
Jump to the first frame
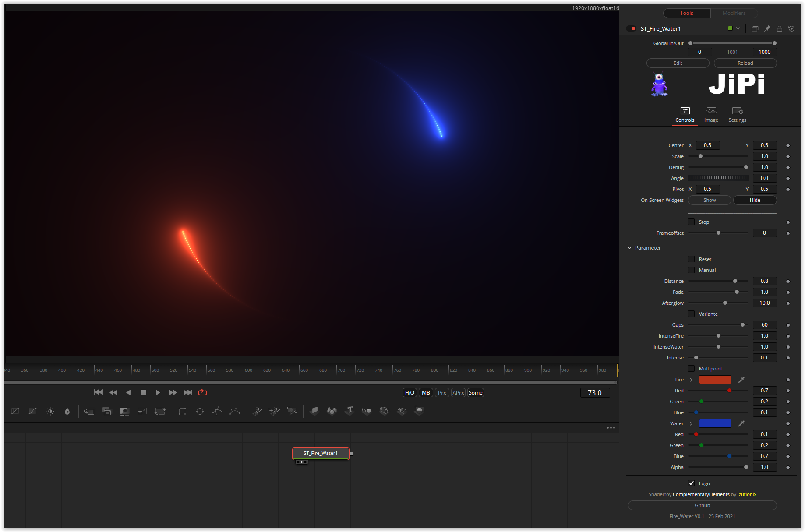pyautogui.click(x=99, y=392)
